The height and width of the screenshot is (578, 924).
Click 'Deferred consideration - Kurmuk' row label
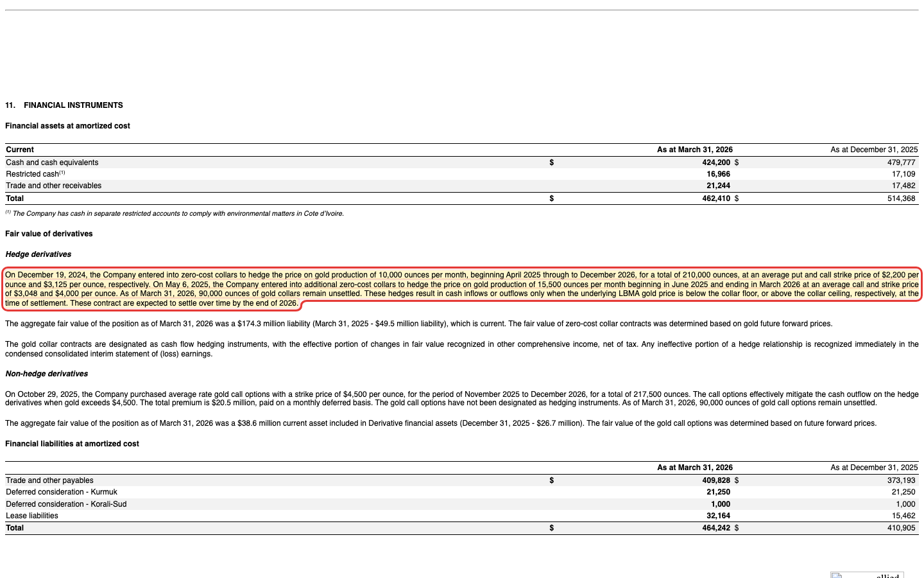(x=62, y=492)
